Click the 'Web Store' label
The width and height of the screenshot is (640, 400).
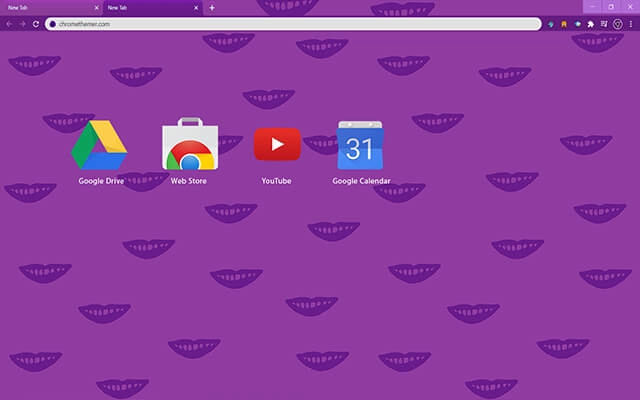[189, 181]
